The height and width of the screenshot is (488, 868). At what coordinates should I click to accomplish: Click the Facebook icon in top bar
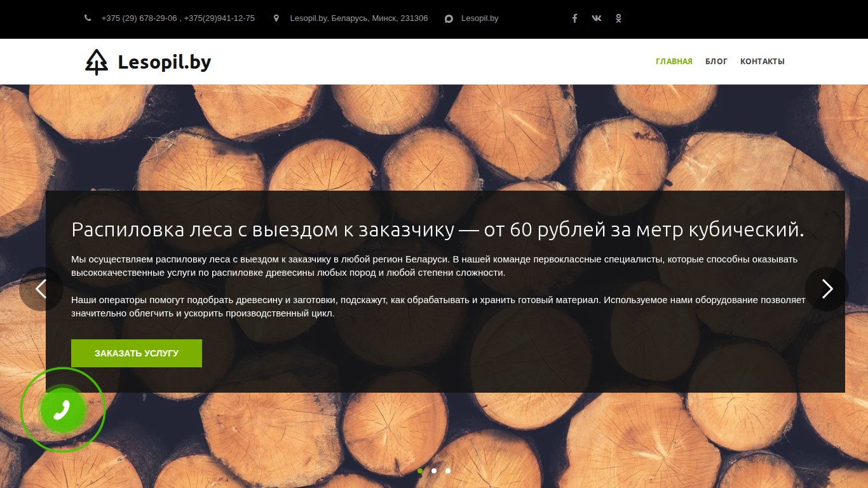tap(574, 18)
